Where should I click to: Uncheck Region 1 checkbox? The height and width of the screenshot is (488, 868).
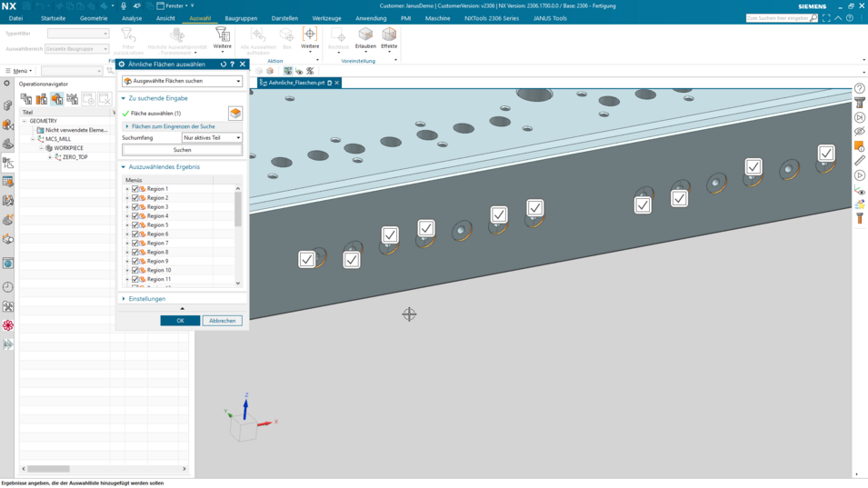click(135, 189)
